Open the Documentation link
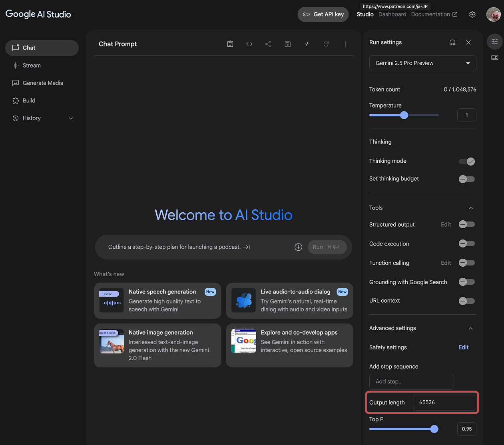The height and width of the screenshot is (445, 504). click(434, 14)
